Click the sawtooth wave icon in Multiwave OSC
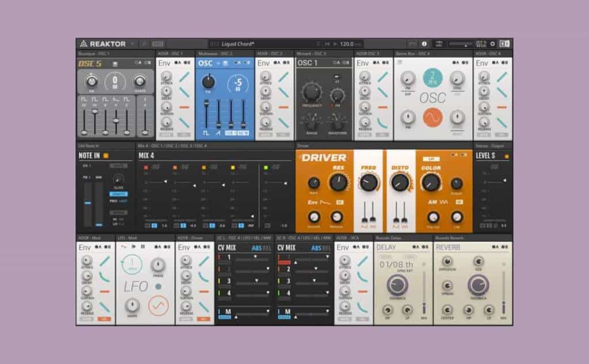This screenshot has height=364, width=589. pos(218,133)
